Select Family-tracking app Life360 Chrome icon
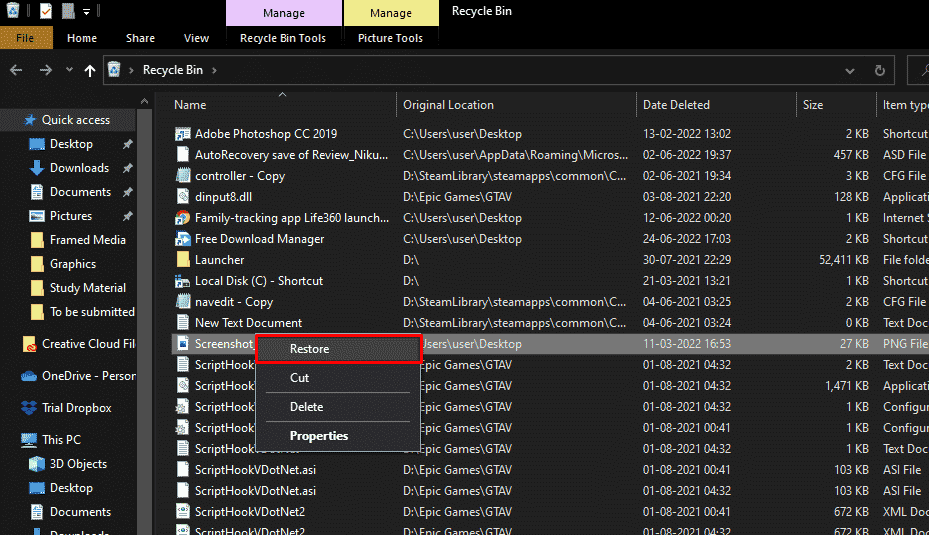Screen dimensions: 929x535 pos(182,218)
